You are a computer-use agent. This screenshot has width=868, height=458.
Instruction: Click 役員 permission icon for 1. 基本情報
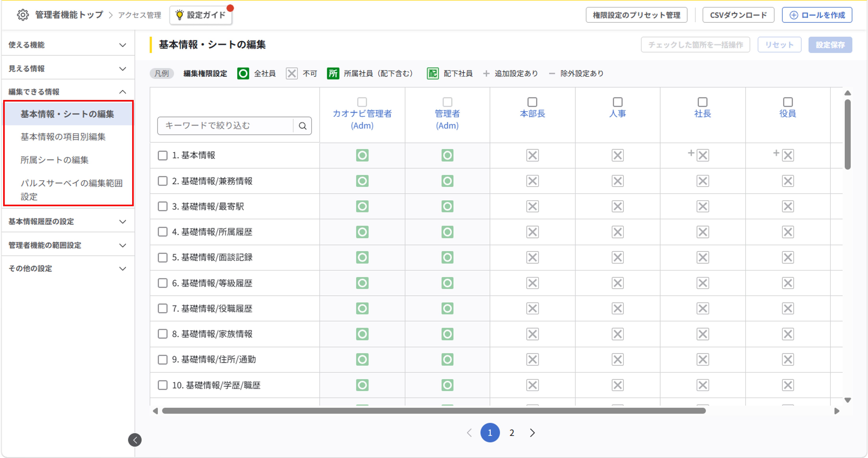coord(788,155)
